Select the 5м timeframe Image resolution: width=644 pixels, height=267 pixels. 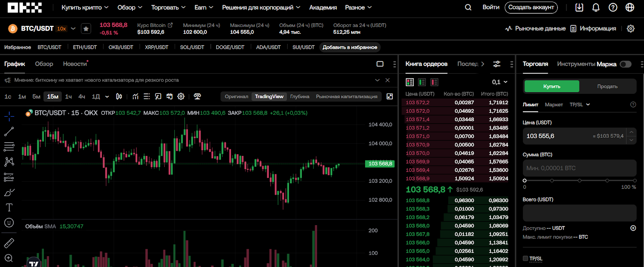[36, 97]
